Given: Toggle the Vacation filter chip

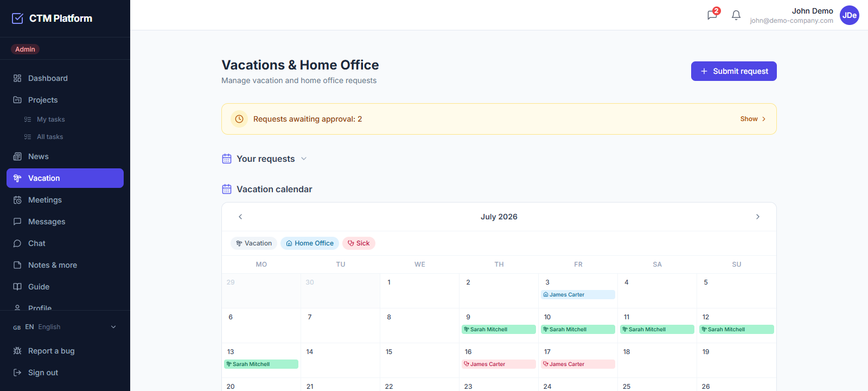Looking at the screenshot, I should [254, 243].
